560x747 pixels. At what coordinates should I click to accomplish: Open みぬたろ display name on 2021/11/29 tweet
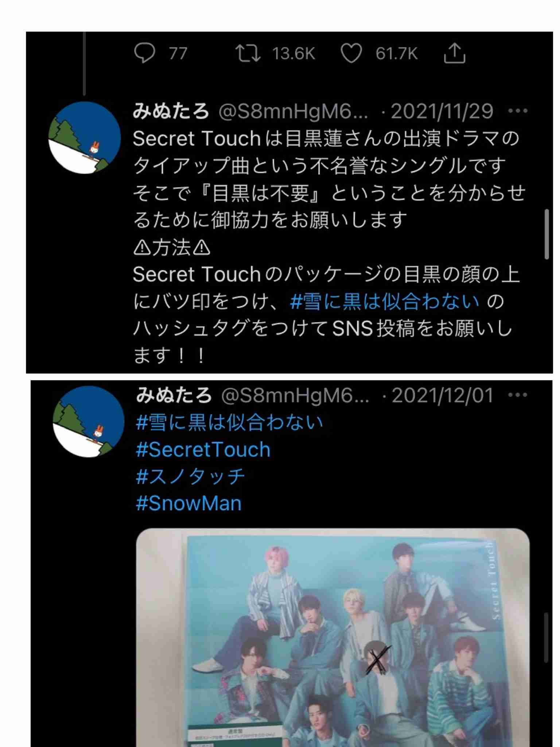pos(171,111)
